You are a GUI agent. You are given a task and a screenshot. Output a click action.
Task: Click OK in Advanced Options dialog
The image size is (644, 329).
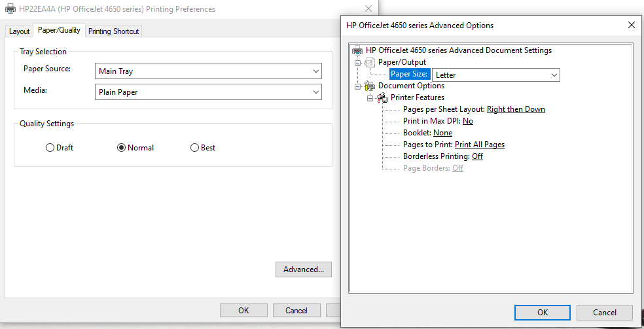[542, 313]
